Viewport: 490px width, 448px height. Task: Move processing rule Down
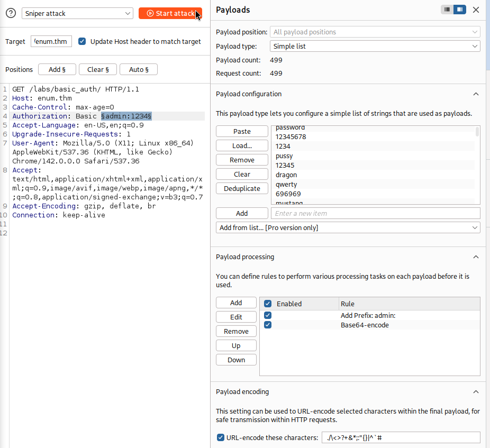tap(236, 360)
